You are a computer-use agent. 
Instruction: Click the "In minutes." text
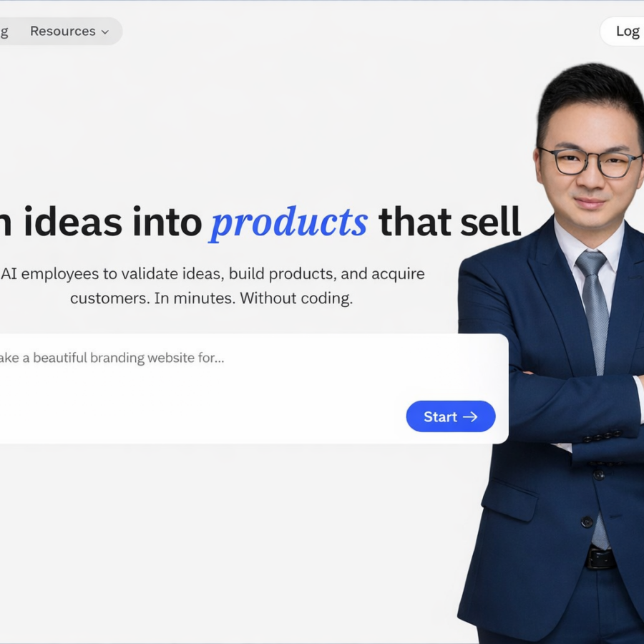(195, 298)
